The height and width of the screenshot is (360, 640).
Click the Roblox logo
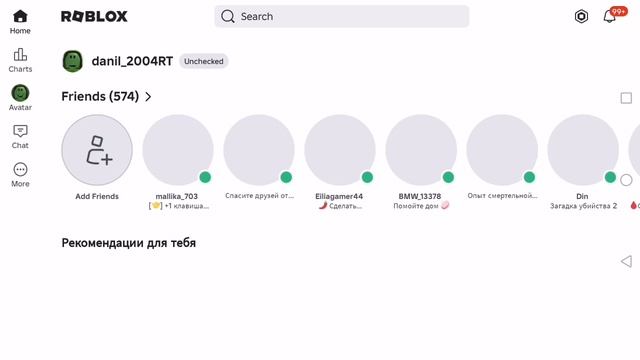point(94,16)
